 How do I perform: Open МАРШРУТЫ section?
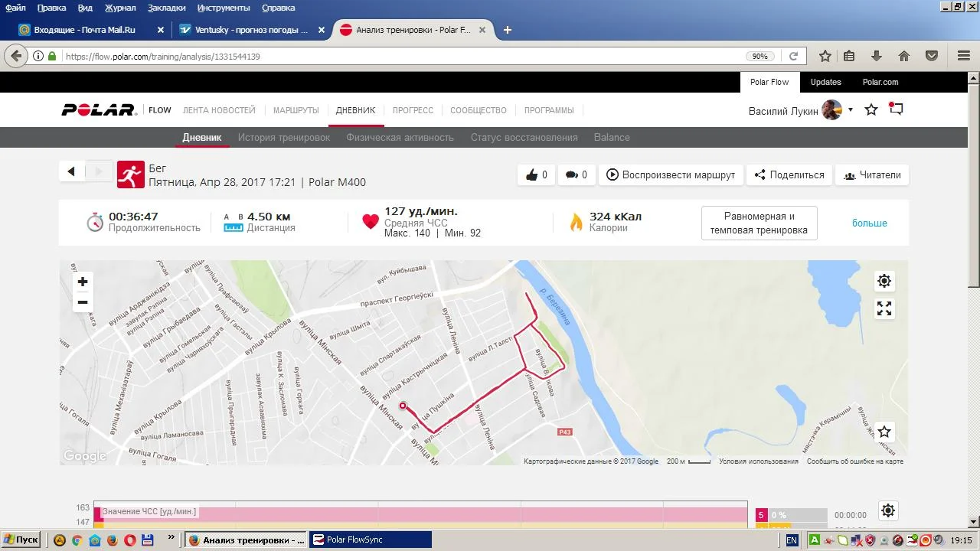click(296, 110)
